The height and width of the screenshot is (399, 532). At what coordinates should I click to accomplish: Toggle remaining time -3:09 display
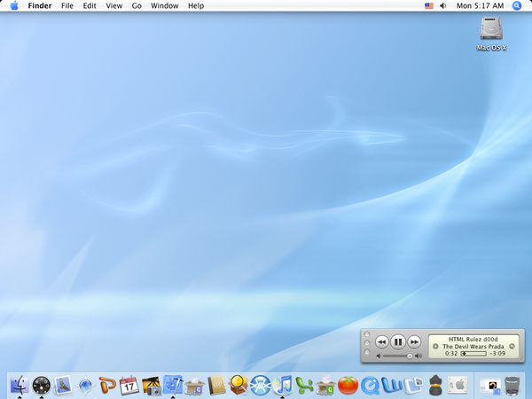coord(497,354)
